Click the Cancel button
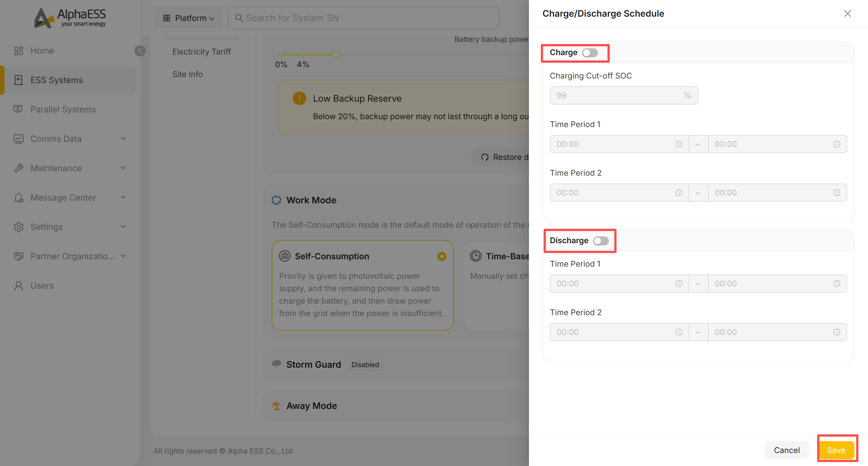Image resolution: width=868 pixels, height=466 pixels. pyautogui.click(x=786, y=450)
